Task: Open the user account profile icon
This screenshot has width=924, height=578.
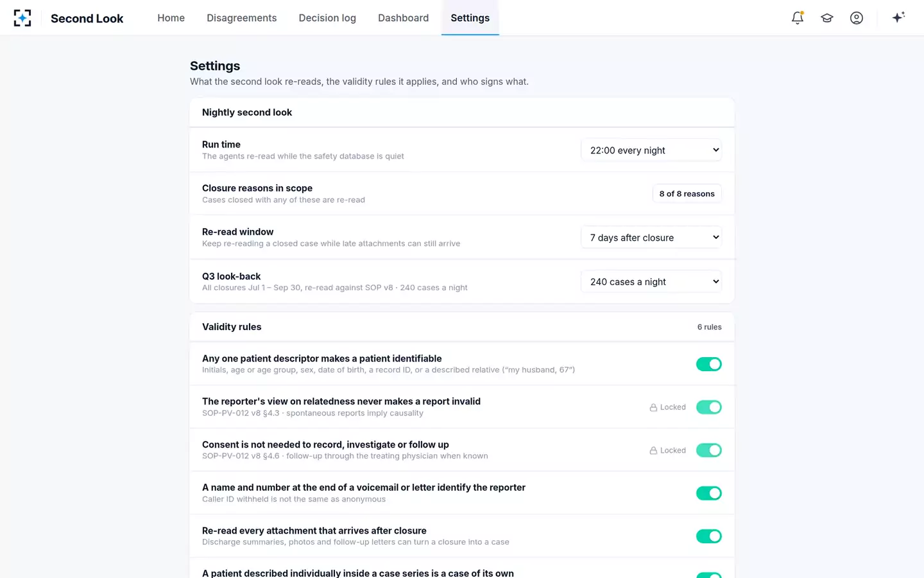Action: (x=857, y=18)
